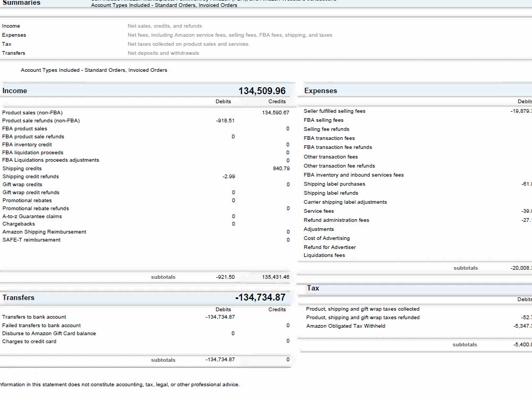
Task: Click FBA Liquidations proceeds adjustments label
Action: point(51,160)
